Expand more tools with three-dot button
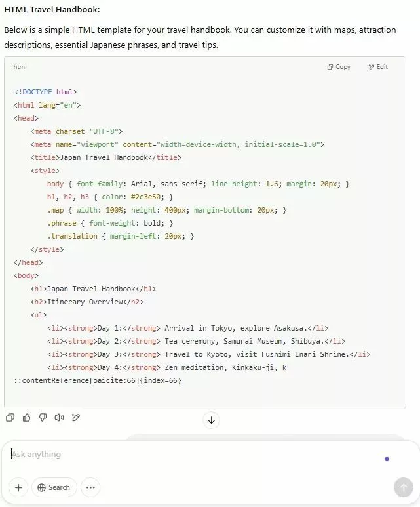Screen dimensions: 420x507 [90, 487]
